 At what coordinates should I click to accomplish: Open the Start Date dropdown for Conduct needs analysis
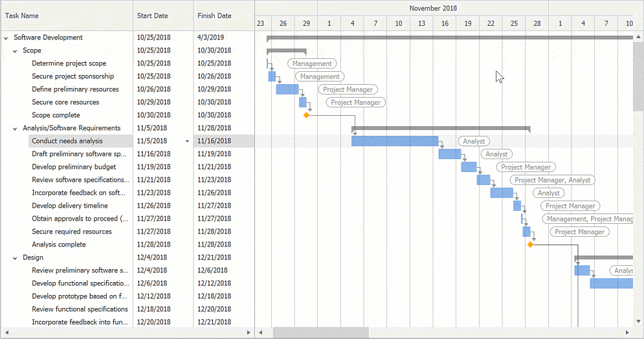point(188,141)
